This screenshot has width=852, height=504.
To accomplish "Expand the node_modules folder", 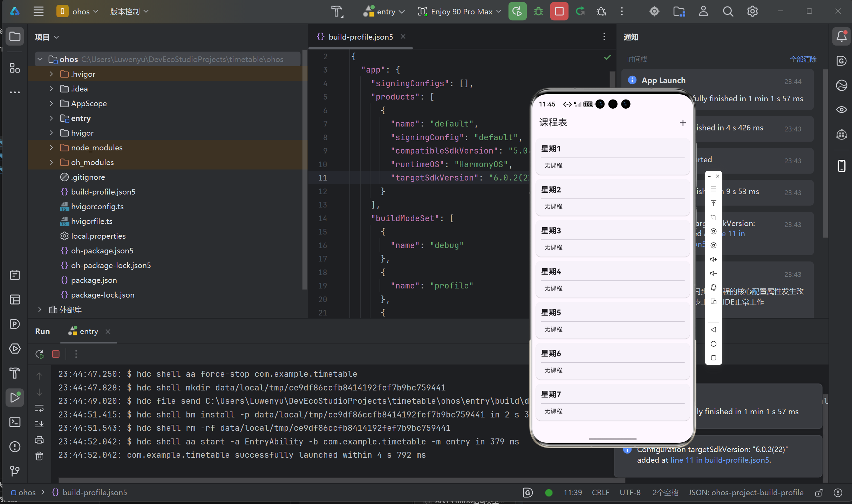I will click(51, 148).
